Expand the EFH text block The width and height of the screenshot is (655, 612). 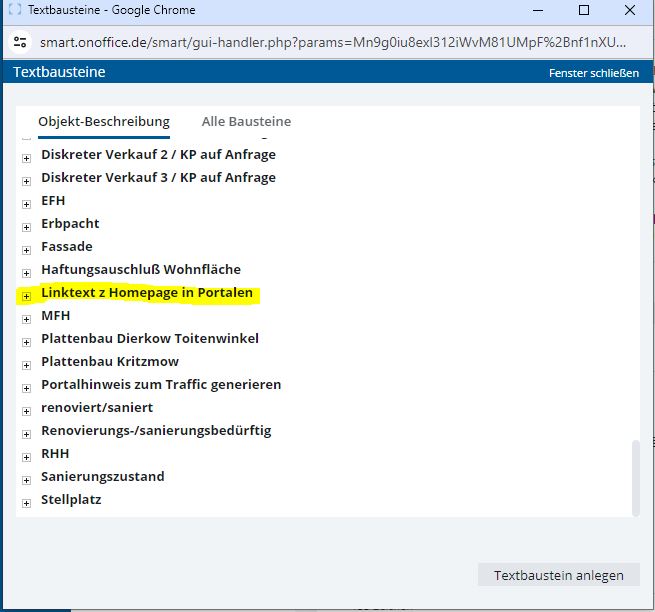click(x=27, y=201)
